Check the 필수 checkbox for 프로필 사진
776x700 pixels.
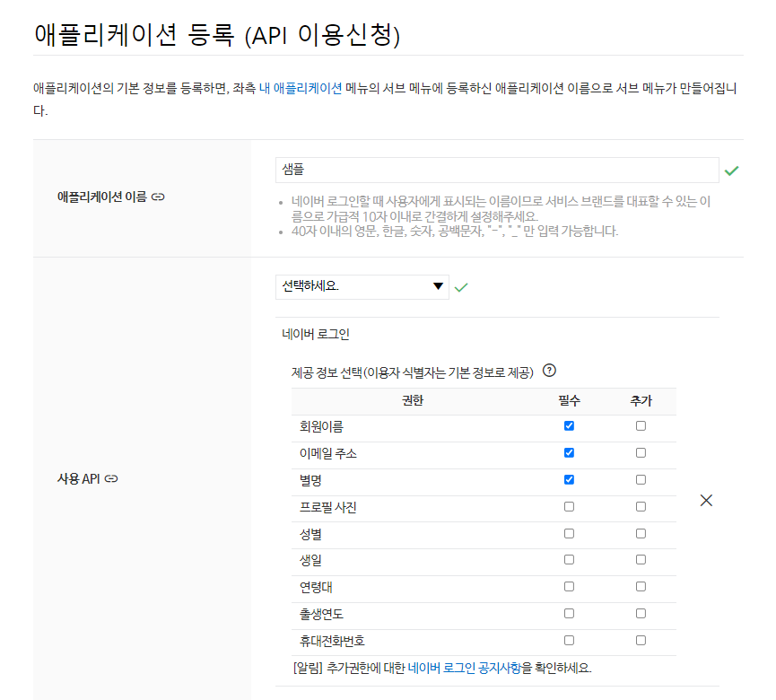(569, 506)
